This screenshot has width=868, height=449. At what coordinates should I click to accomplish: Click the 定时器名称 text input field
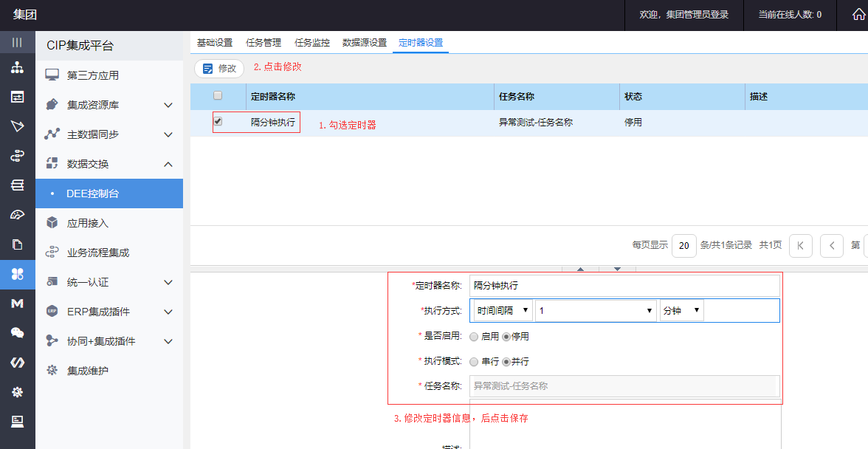(x=624, y=285)
